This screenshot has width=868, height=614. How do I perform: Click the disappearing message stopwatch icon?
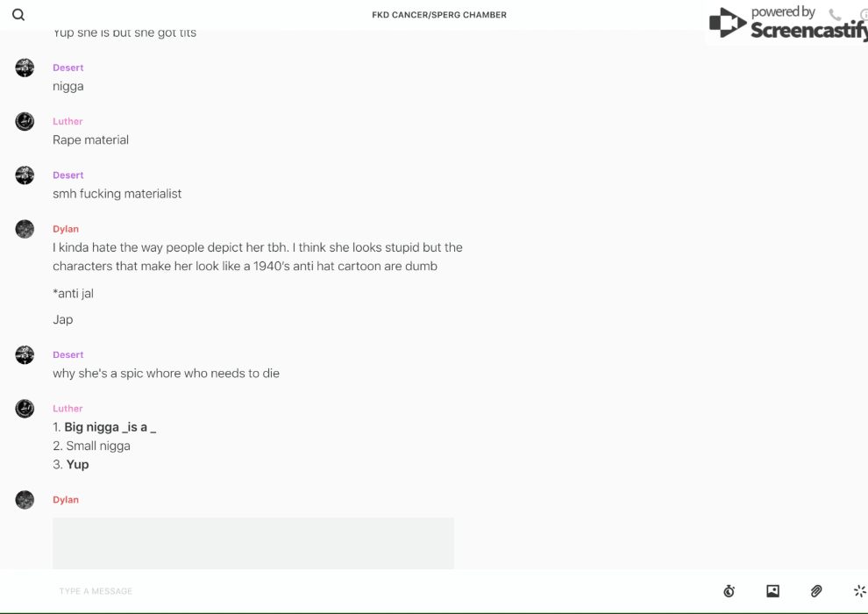pos(729,591)
